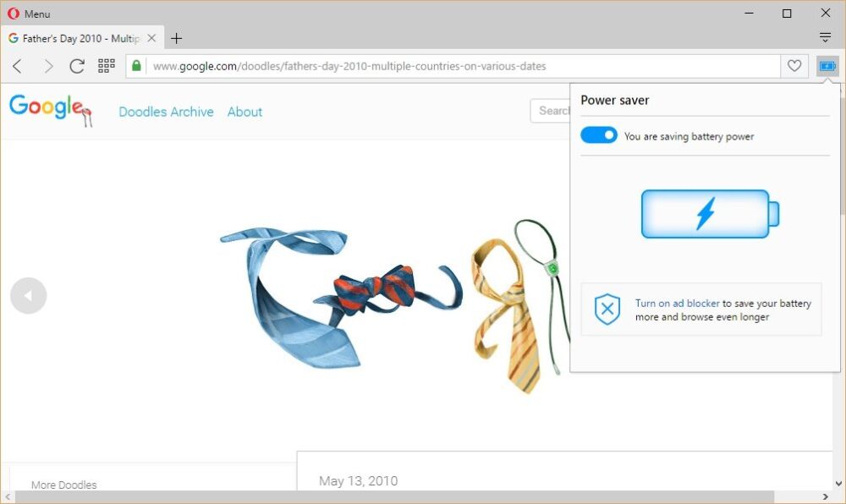This screenshot has width=846, height=504.
Task: View site security padlock info
Action: pos(136,66)
